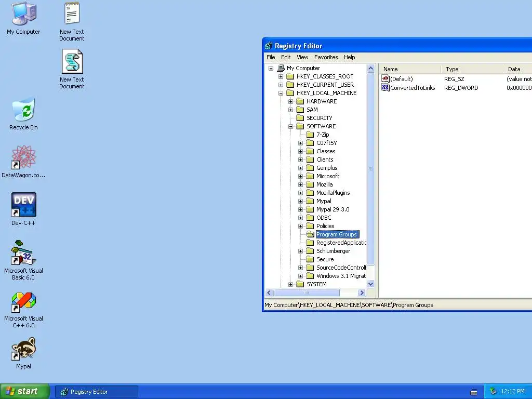532x399 pixels.
Task: Click the Data column header
Action: pos(517,69)
